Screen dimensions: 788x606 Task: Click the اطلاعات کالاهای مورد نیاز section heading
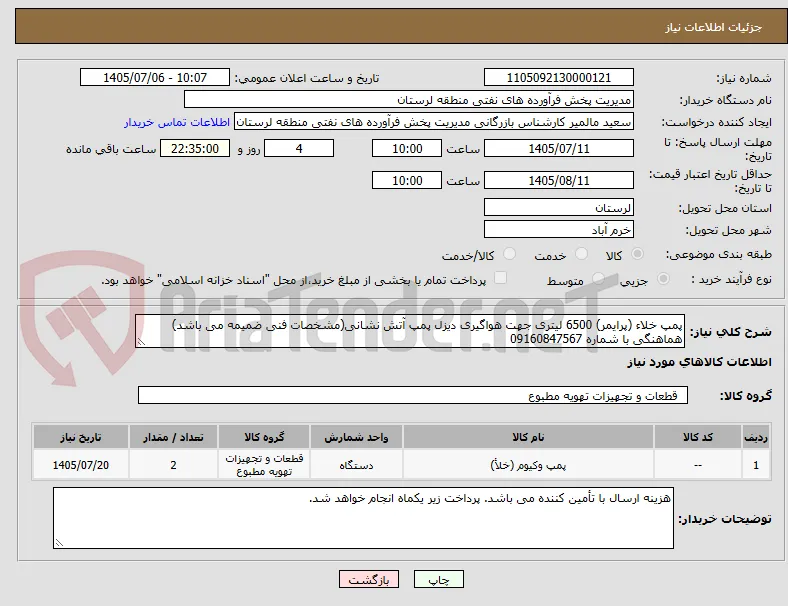(x=699, y=362)
